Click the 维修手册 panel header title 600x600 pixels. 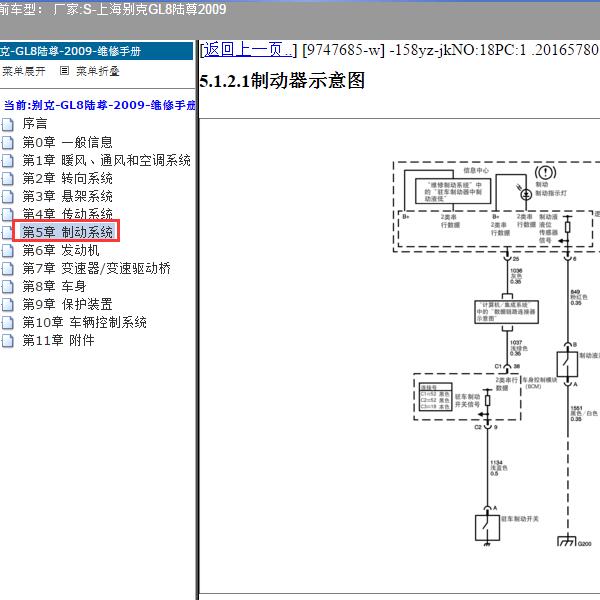coord(70,51)
